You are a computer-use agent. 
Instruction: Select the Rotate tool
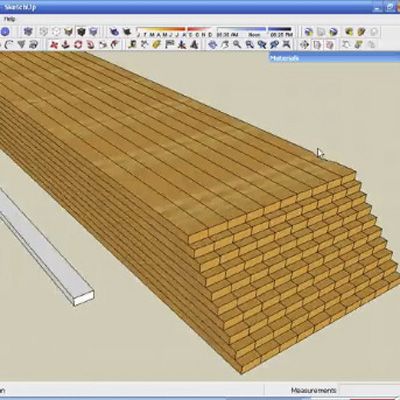click(78, 44)
